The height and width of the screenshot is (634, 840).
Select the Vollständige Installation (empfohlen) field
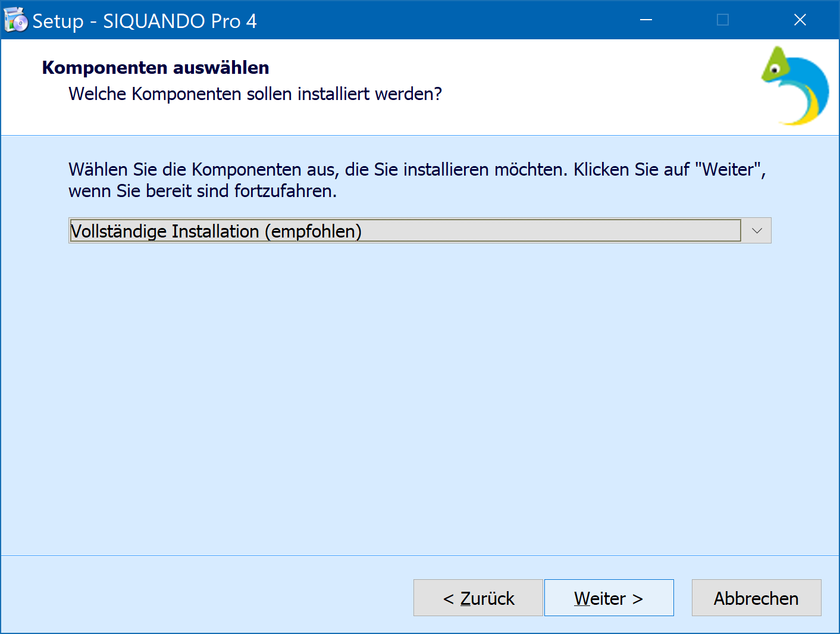(419, 230)
